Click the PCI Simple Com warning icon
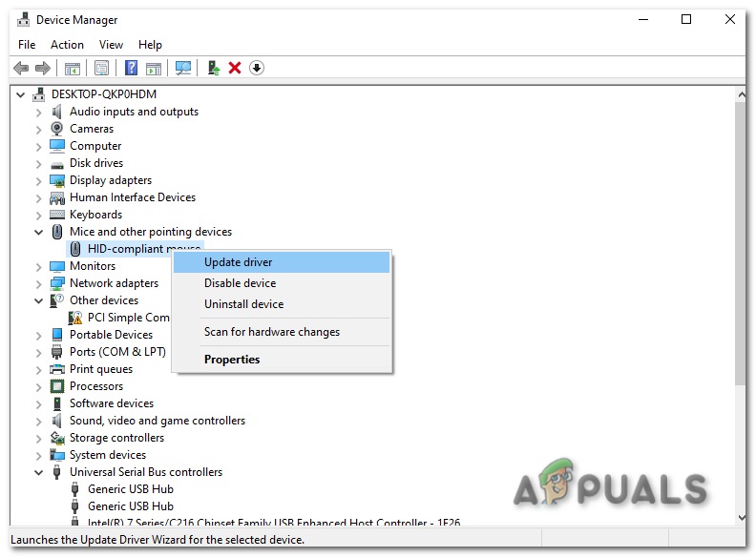Image resolution: width=756 pixels, height=557 pixels. pyautogui.click(x=75, y=318)
